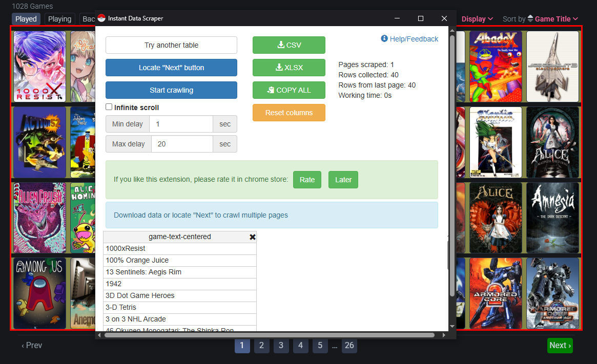
Task: Open the Armored Core Another Age cover
Action: tap(552, 293)
